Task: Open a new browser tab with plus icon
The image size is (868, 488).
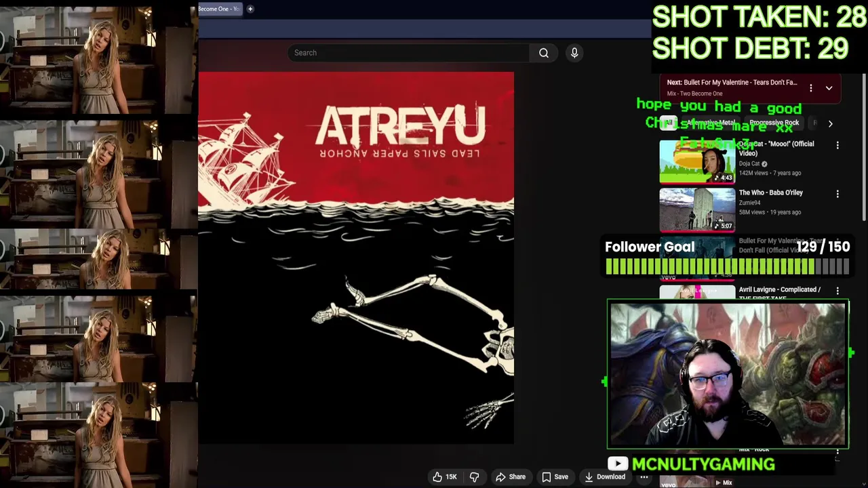Action: 250,9
